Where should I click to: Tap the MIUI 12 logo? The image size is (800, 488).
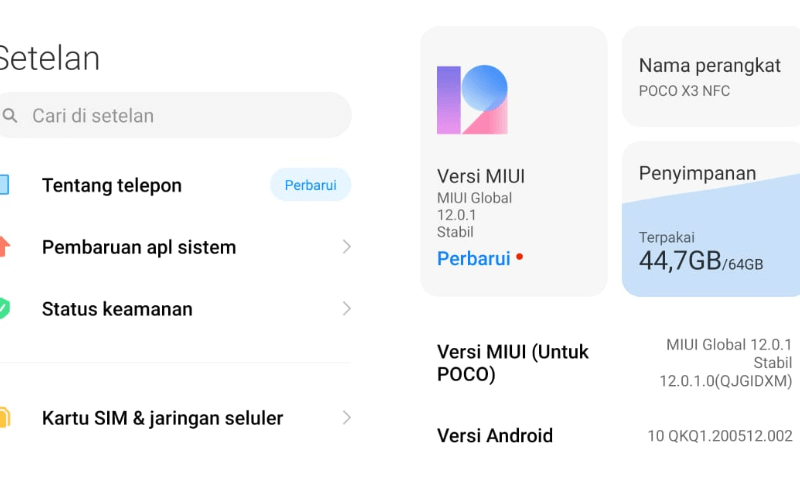click(472, 100)
